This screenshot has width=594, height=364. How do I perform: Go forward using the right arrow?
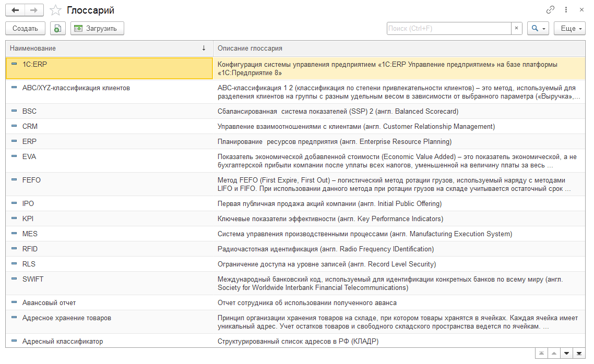tap(34, 10)
